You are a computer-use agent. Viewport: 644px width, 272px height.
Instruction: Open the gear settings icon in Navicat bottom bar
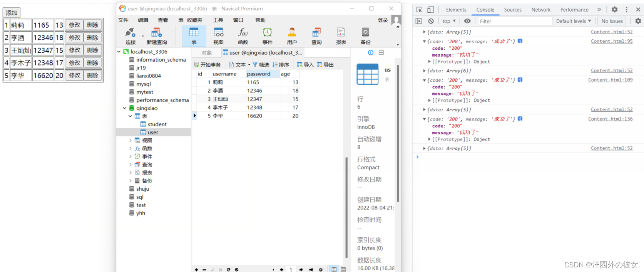tap(321, 270)
